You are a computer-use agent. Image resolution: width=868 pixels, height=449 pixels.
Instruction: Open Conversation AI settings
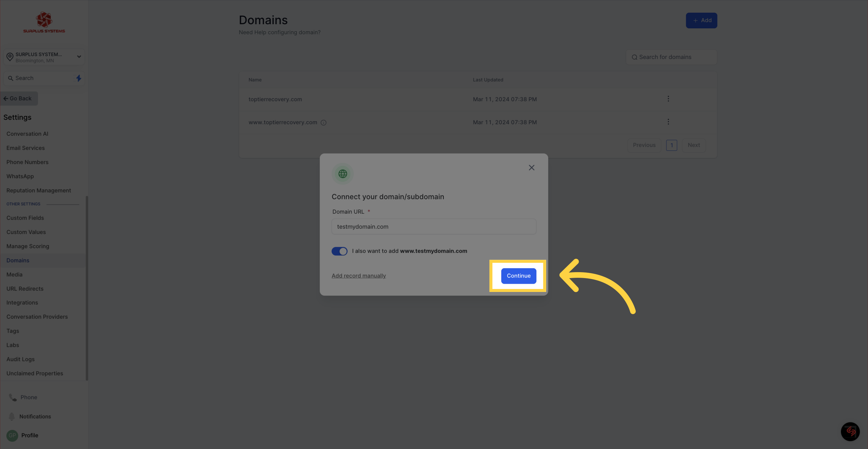pos(27,134)
